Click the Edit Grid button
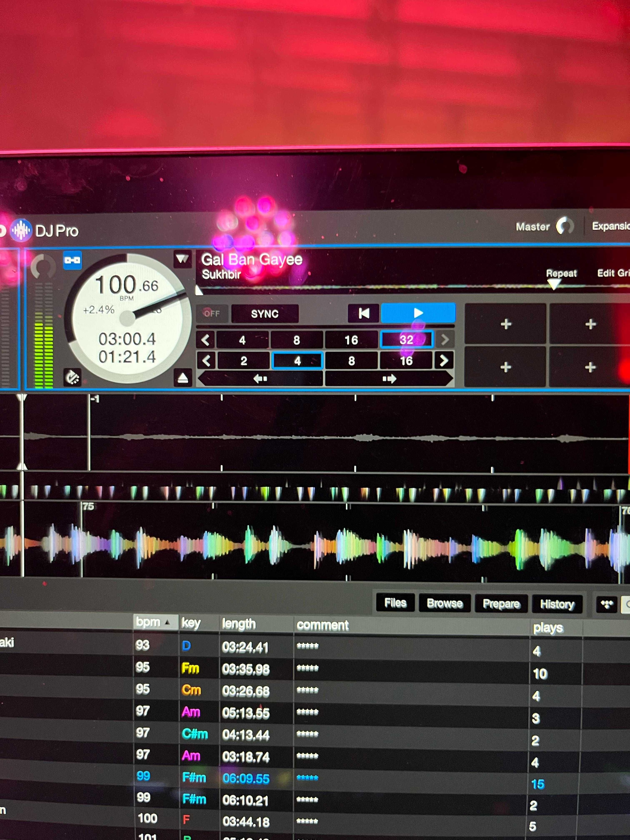The image size is (630, 840). [613, 273]
